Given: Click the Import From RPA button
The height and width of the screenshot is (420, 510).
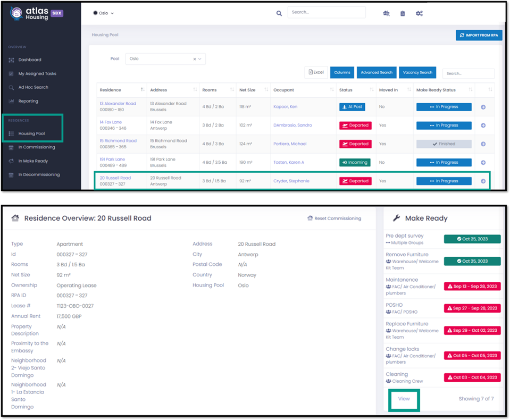Looking at the screenshot, I should tap(479, 35).
